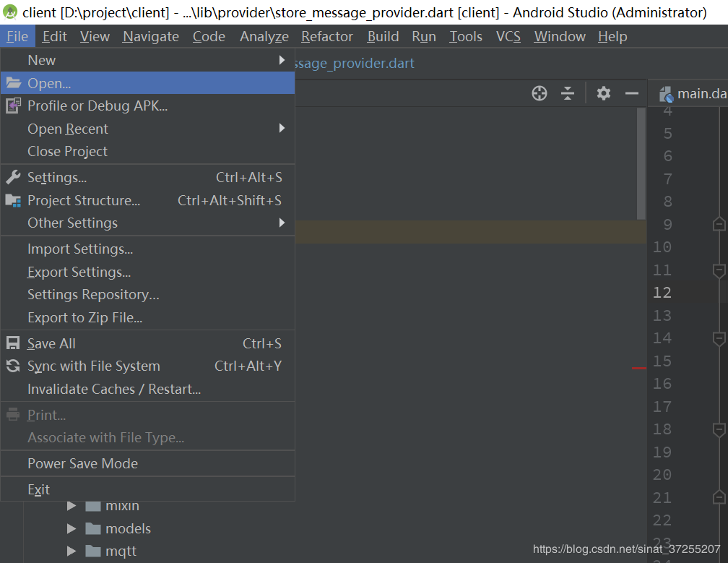Select Profile or Debug APK...

[147, 106]
